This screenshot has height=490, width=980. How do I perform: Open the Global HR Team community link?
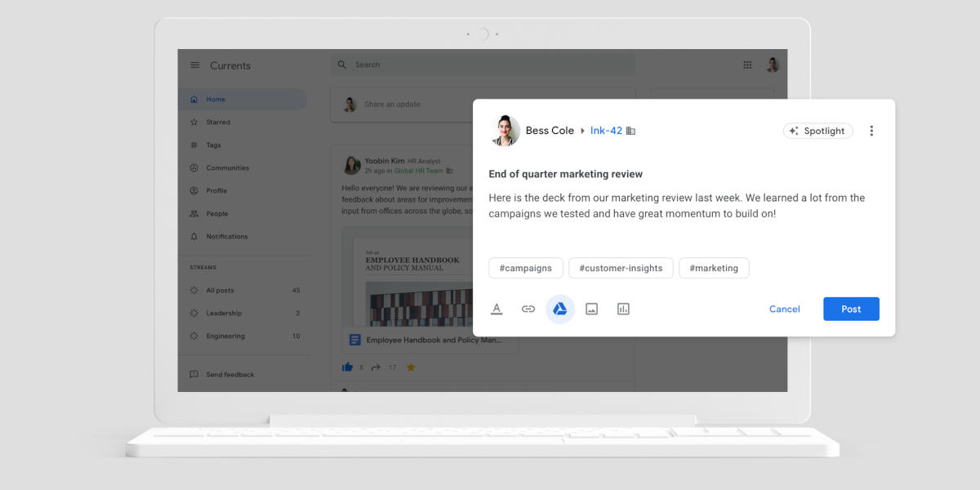(418, 171)
